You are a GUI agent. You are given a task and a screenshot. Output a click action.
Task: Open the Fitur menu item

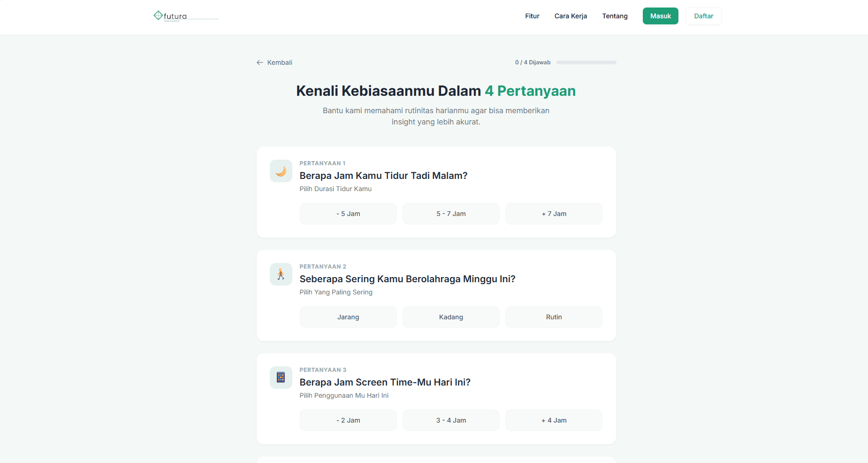532,16
